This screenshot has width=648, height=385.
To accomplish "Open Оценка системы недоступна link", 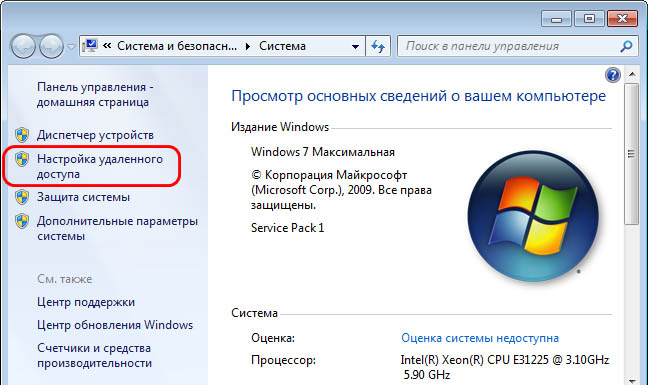I will (480, 338).
